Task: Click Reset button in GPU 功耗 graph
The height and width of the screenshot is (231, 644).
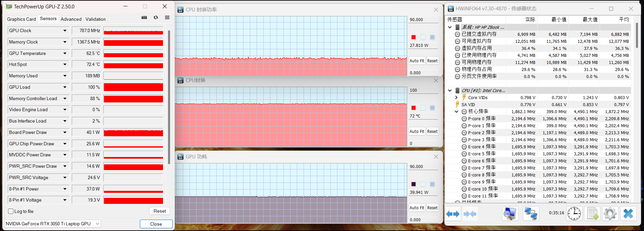Action: click(432, 208)
